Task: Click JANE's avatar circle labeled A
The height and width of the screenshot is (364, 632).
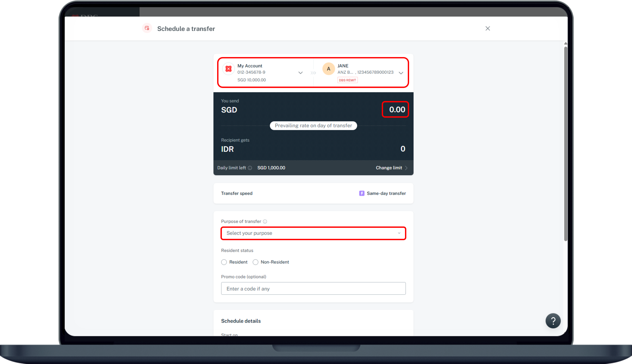Action: tap(328, 69)
